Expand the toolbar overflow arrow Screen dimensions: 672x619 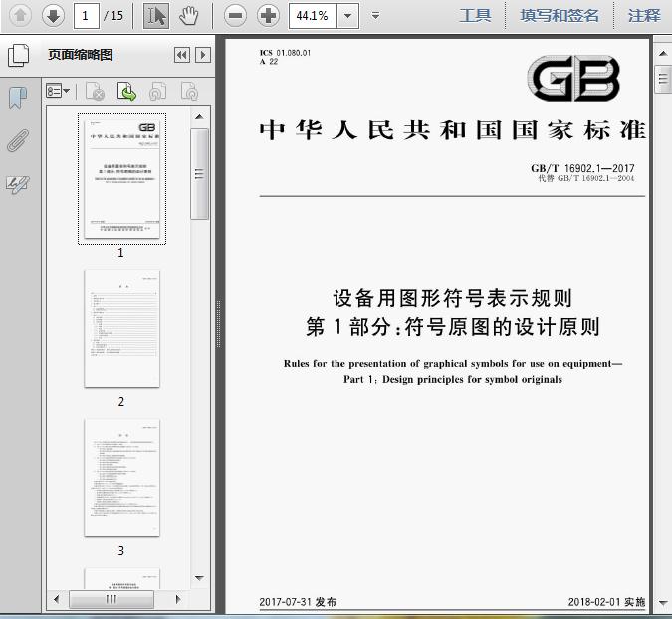pyautogui.click(x=376, y=16)
